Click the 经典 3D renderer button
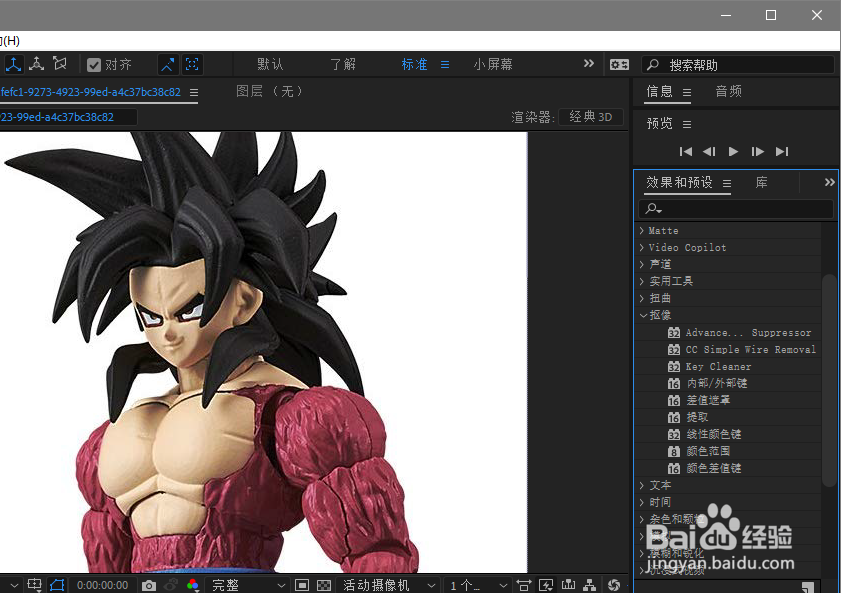The height and width of the screenshot is (593, 841). pyautogui.click(x=591, y=117)
